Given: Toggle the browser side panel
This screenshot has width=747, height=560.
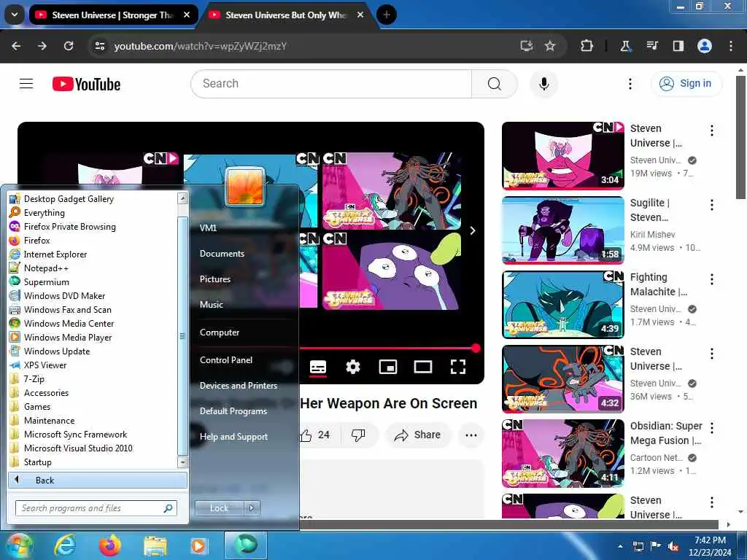Looking at the screenshot, I should pyautogui.click(x=678, y=46).
